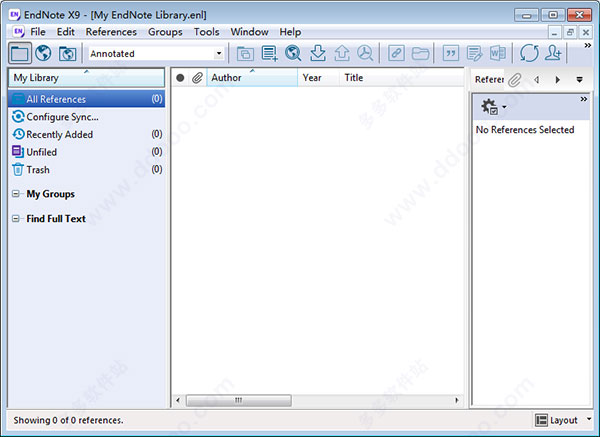This screenshot has width=600, height=437.
Task: Restore down the inner library window
Action: [570, 33]
